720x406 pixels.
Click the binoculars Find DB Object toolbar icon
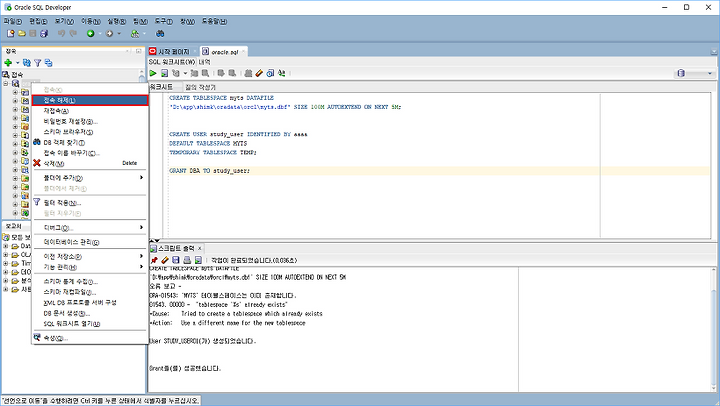(160, 34)
